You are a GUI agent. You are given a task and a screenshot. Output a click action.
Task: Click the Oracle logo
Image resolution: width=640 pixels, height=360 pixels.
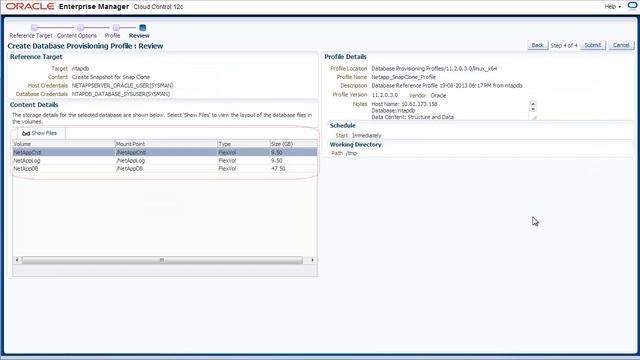[30, 7]
